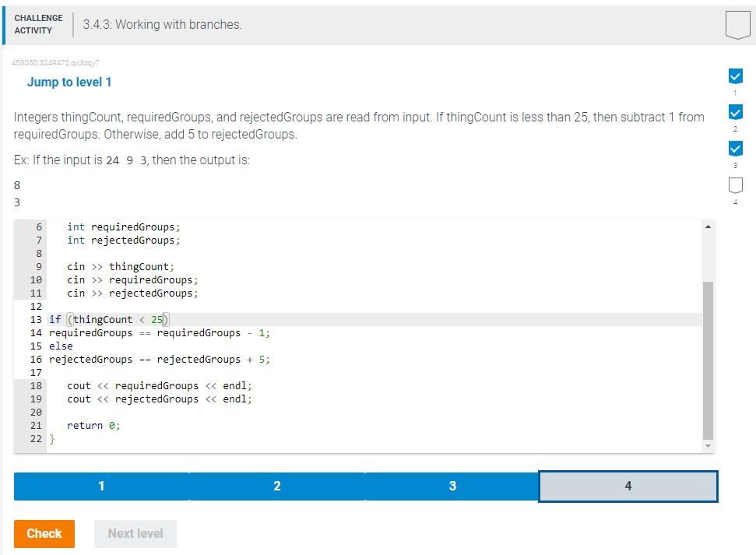This screenshot has width=756, height=555.
Task: Select the highlighted level 4 segment
Action: tap(628, 486)
